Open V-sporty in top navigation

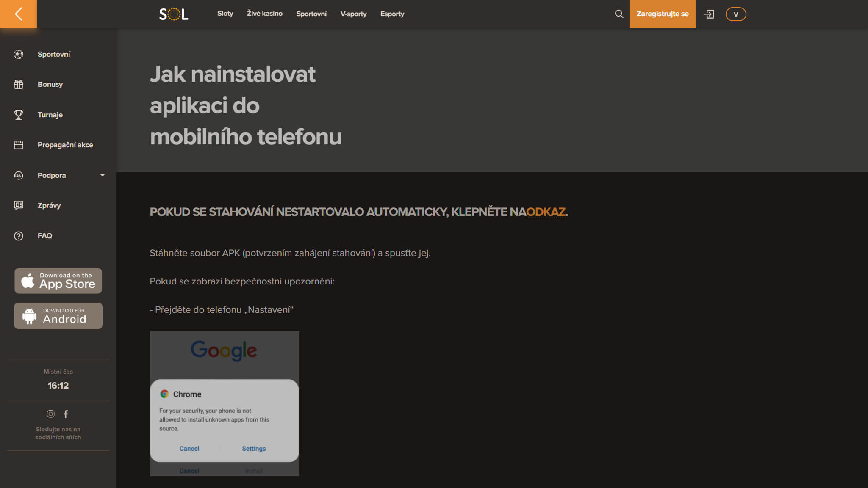coord(353,14)
